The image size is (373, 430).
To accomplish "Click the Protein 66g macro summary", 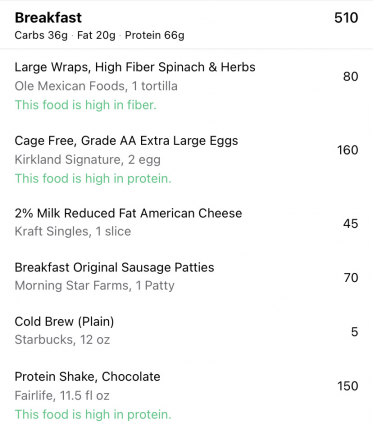I will click(155, 35).
